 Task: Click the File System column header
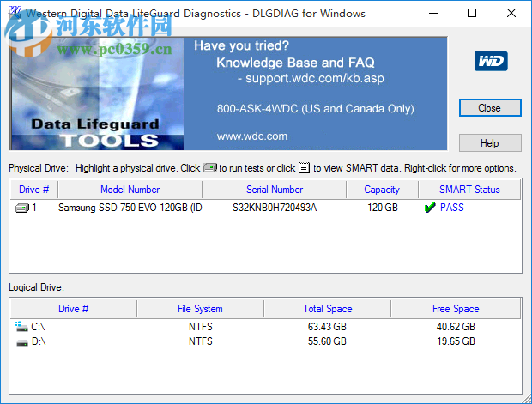200,309
